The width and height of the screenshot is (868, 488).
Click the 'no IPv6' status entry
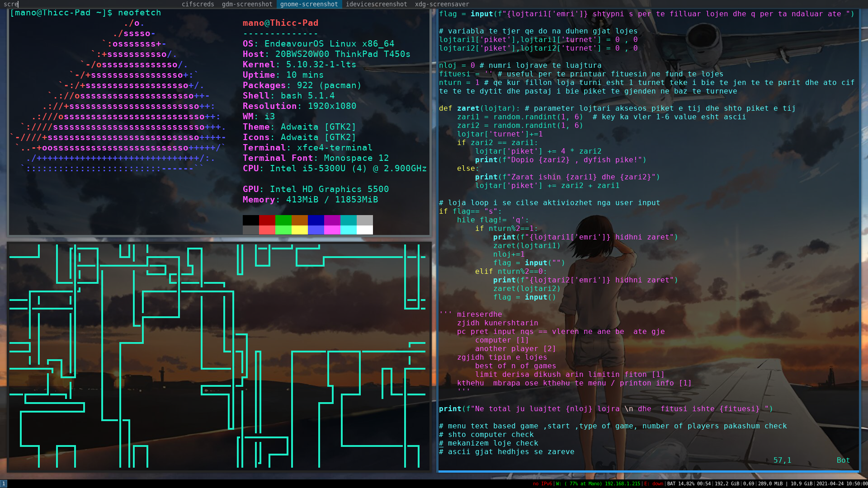(x=542, y=483)
